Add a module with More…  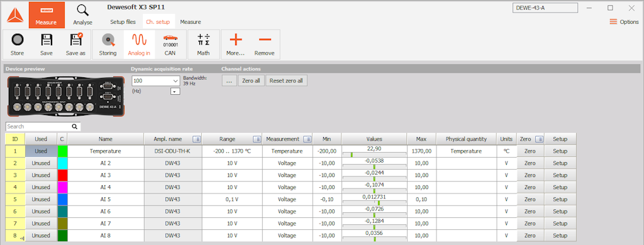pos(235,45)
